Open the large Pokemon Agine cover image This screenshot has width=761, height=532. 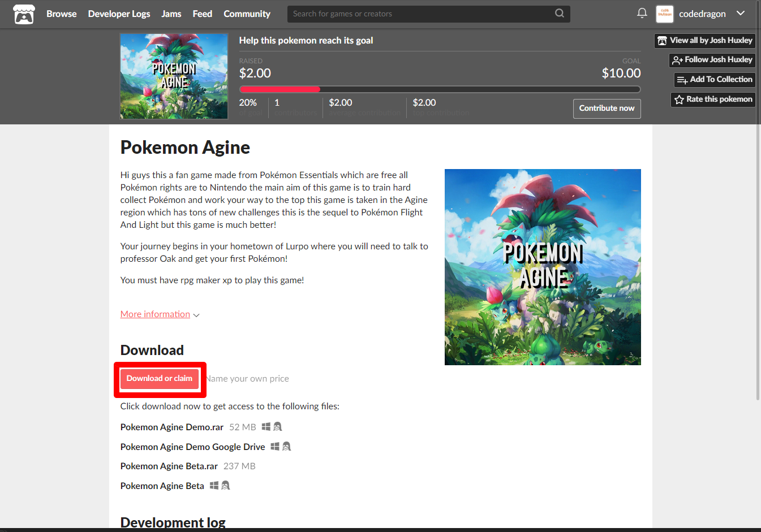pos(543,267)
